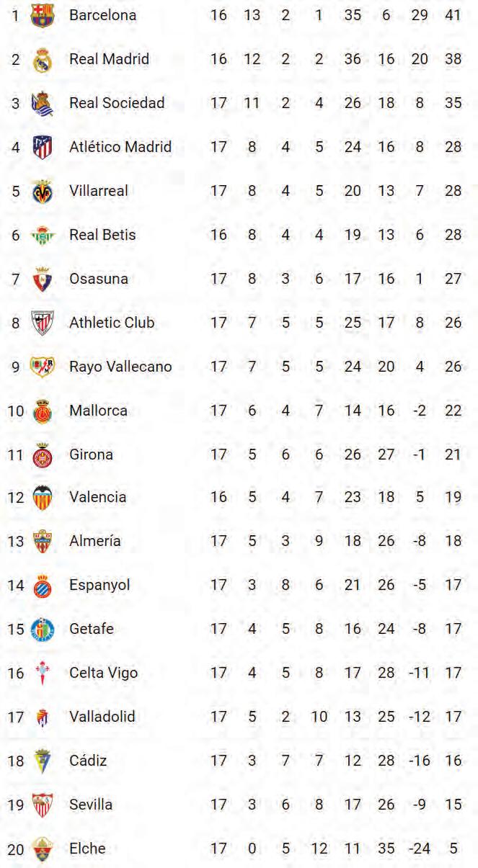Click Cádiz team name in standings

point(88,760)
